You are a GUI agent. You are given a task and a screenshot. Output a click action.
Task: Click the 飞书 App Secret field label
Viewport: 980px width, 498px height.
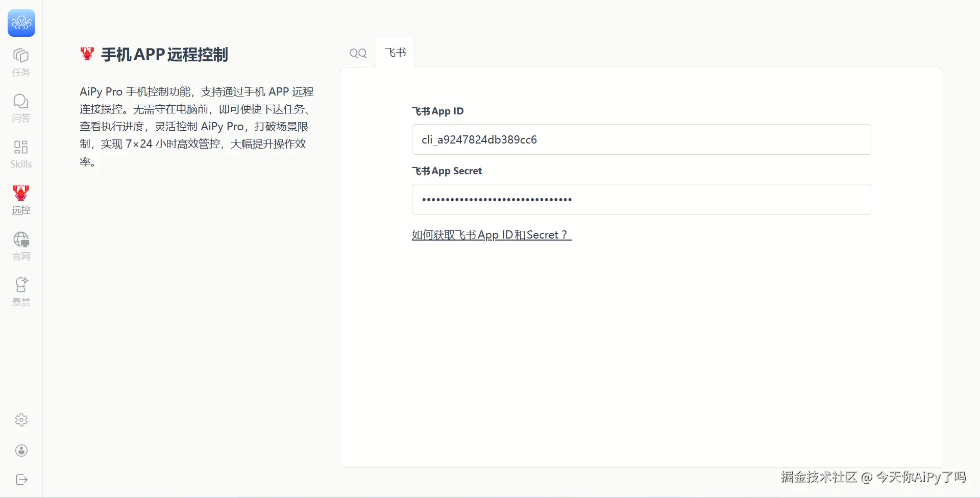point(447,171)
